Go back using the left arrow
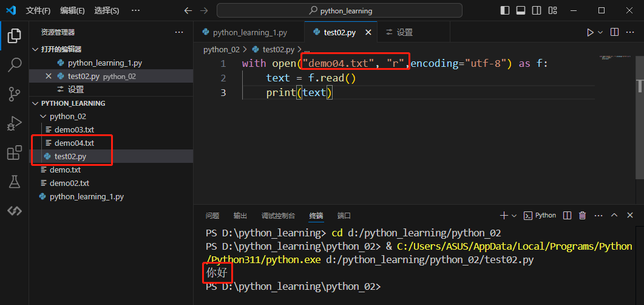 [x=188, y=11]
